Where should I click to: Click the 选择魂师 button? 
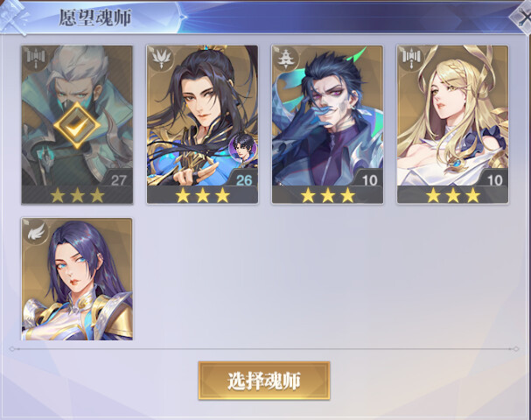(x=264, y=381)
